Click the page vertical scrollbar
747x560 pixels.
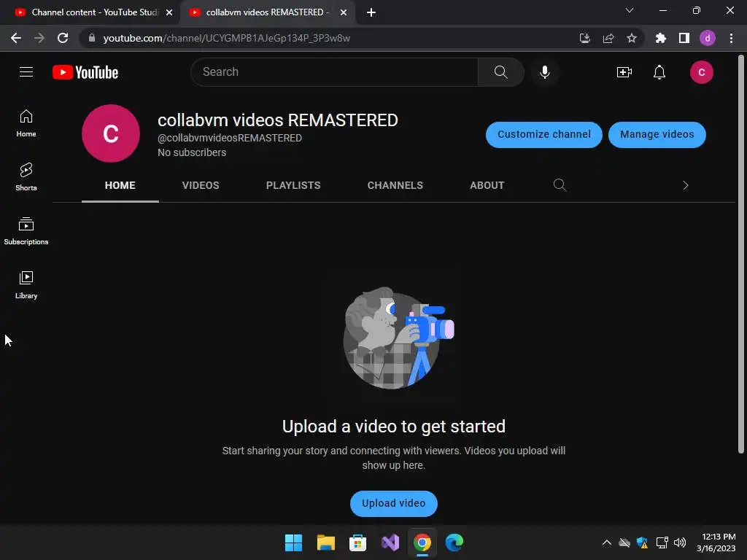click(741, 254)
